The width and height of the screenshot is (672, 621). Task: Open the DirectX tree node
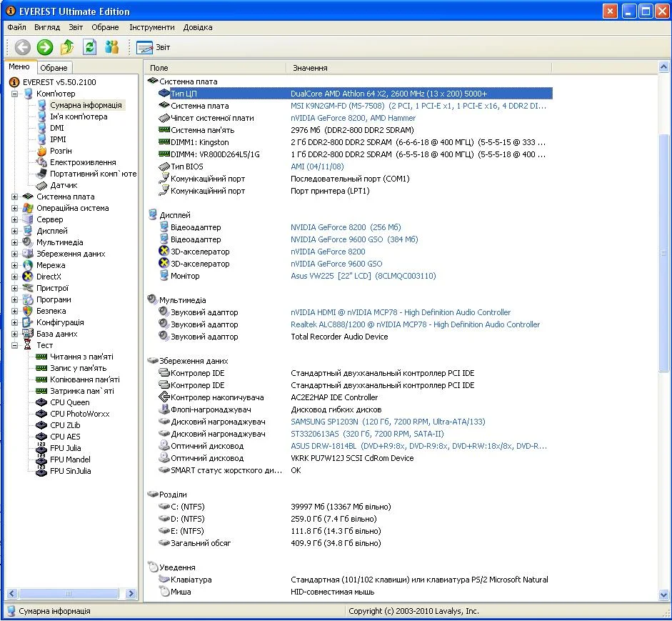click(49, 277)
